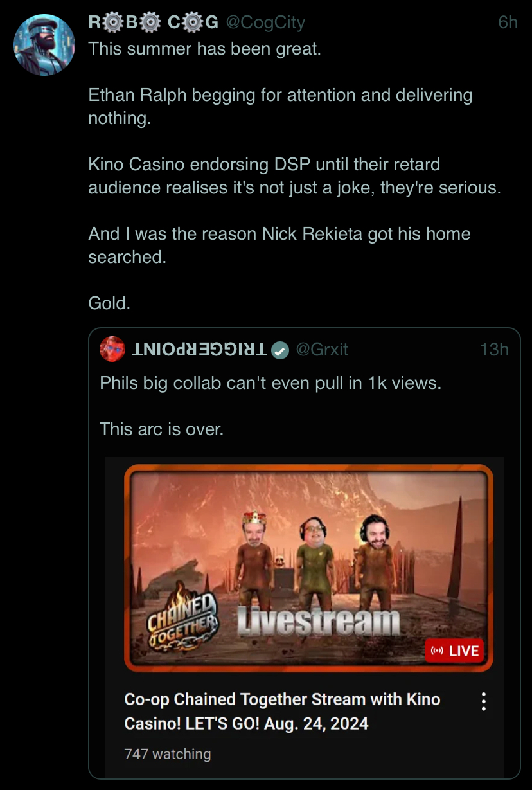
Task: Click the ROBO COG display name
Action: pyautogui.click(x=154, y=22)
